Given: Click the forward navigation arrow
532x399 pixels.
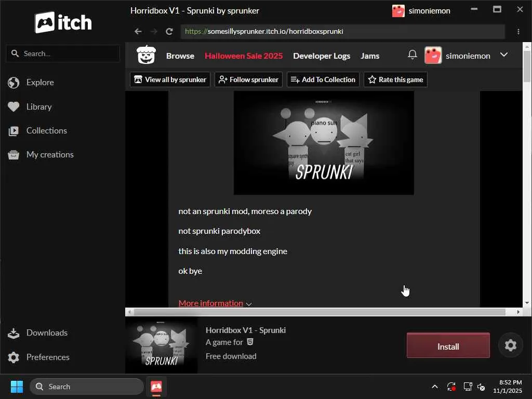Looking at the screenshot, I should [154, 32].
